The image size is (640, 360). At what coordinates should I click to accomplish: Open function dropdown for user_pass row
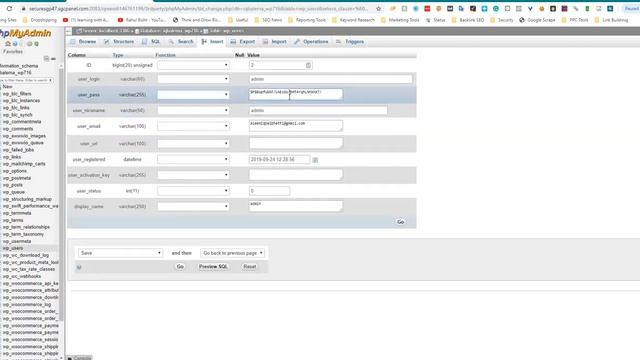[x=193, y=95]
